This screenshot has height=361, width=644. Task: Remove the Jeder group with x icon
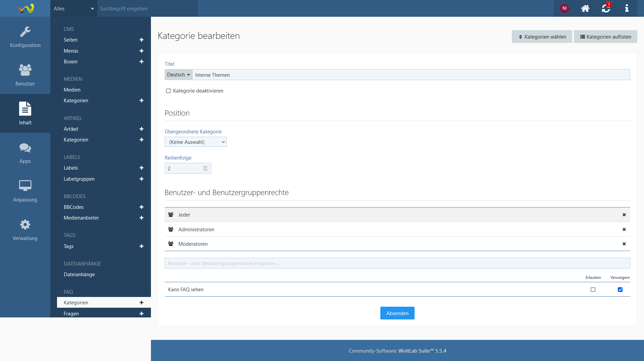pyautogui.click(x=624, y=215)
